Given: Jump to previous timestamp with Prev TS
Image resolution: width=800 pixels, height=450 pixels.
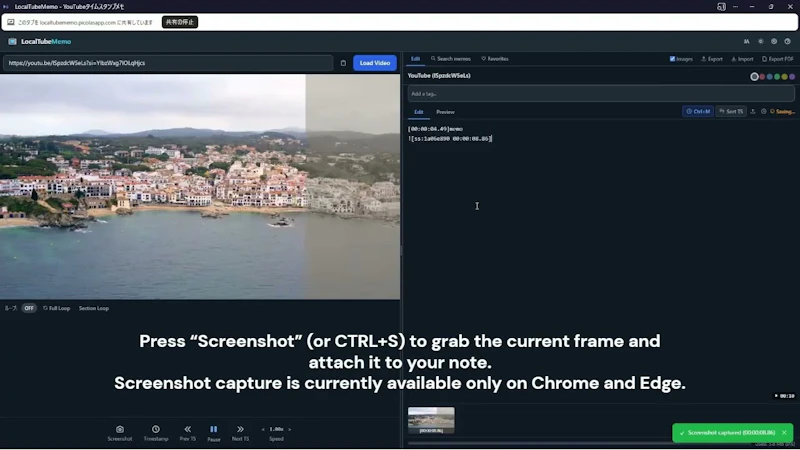Looking at the screenshot, I should pyautogui.click(x=187, y=433).
